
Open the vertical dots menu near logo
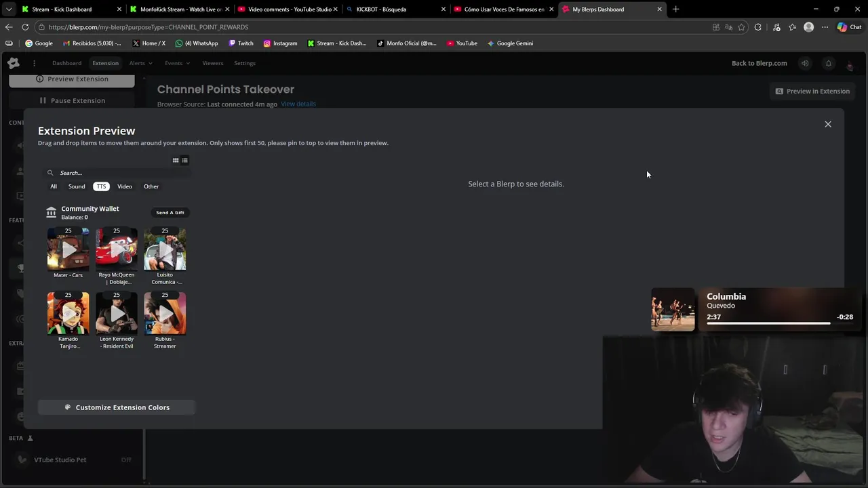(x=34, y=63)
